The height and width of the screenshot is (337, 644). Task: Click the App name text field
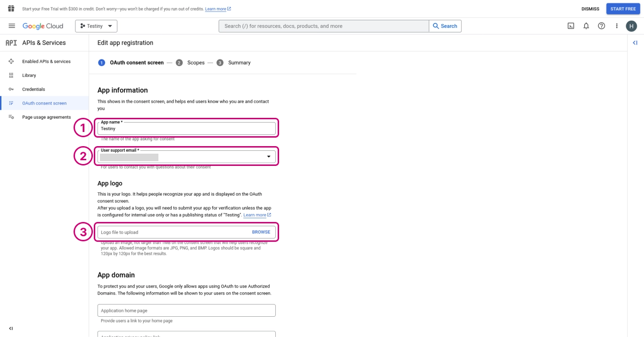[187, 128]
